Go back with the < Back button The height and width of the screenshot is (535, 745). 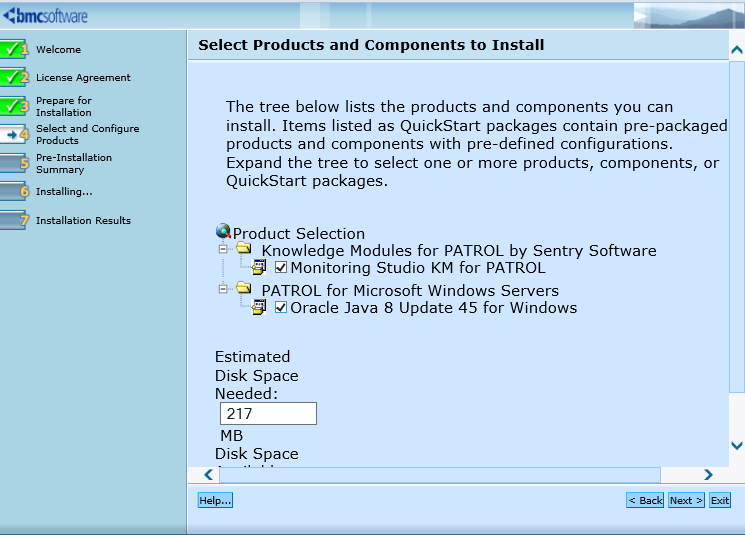click(645, 500)
